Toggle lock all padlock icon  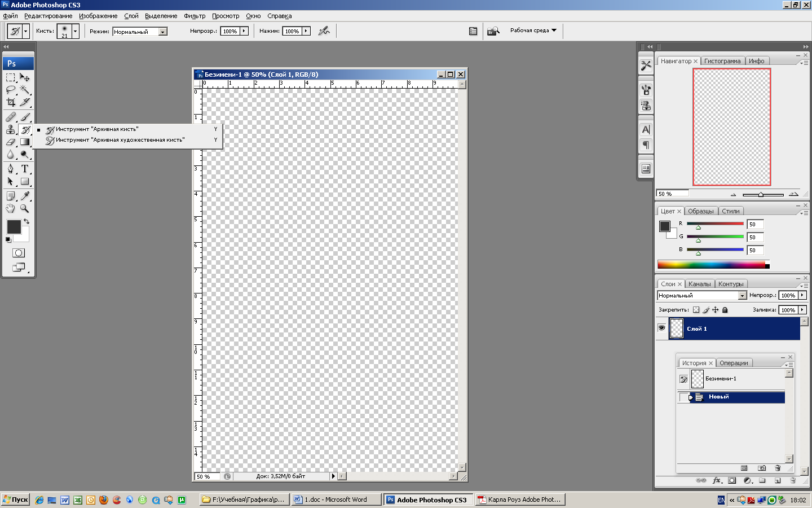coord(725,310)
